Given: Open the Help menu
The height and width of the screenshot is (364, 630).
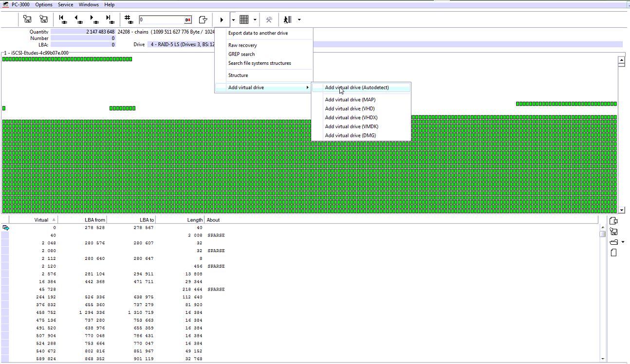Looking at the screenshot, I should (110, 4).
